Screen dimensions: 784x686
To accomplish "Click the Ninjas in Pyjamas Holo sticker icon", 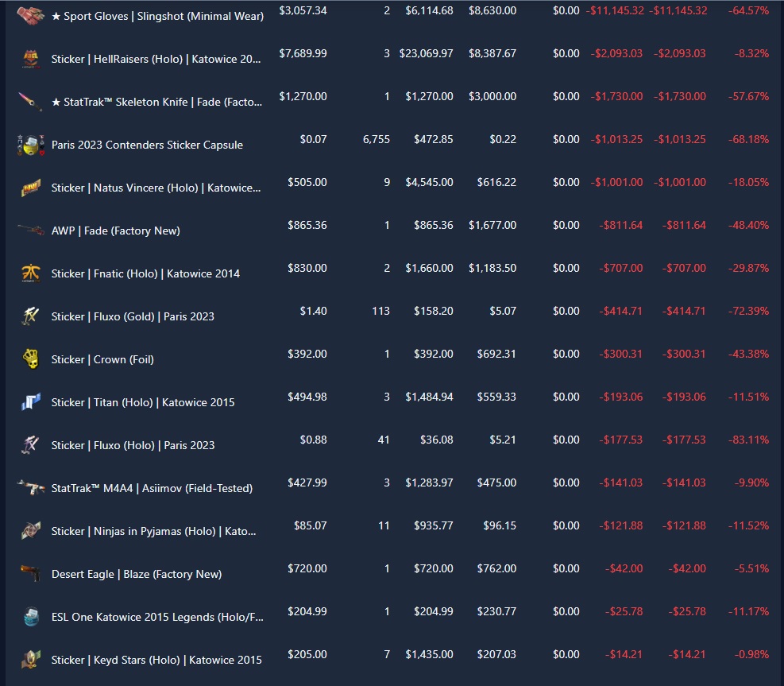I will tap(30, 531).
